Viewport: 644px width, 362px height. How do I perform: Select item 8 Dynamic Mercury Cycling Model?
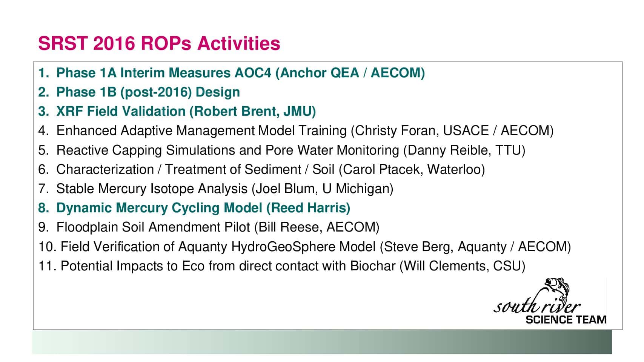(x=194, y=208)
